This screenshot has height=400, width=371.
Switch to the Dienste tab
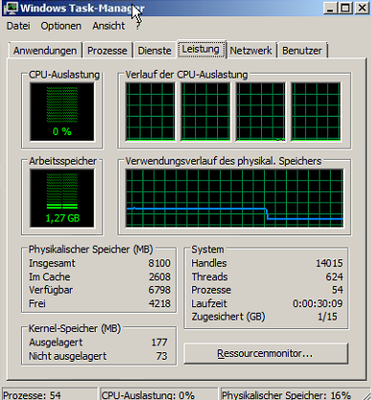click(x=155, y=51)
